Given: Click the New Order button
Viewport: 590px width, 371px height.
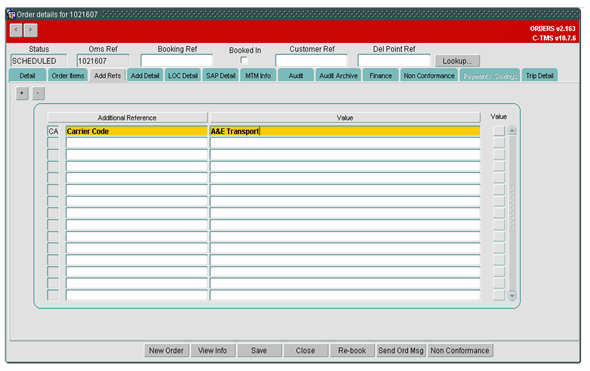Looking at the screenshot, I should pyautogui.click(x=166, y=350).
